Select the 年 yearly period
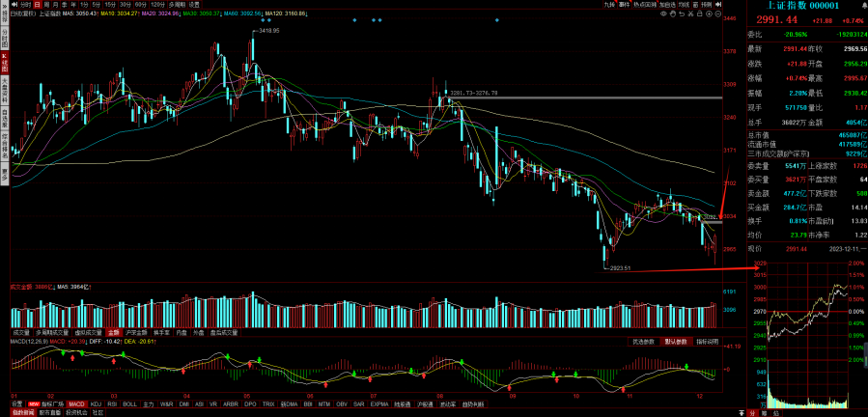 coord(73,5)
